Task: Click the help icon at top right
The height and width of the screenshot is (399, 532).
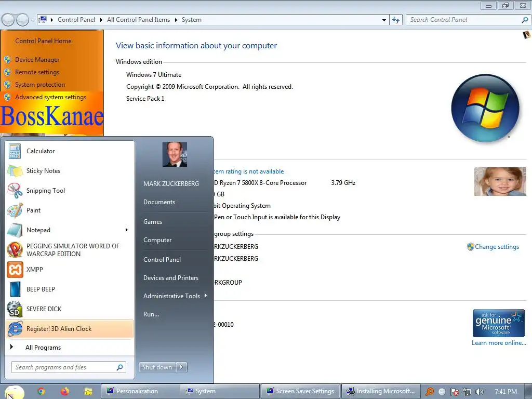Action: coord(527,35)
